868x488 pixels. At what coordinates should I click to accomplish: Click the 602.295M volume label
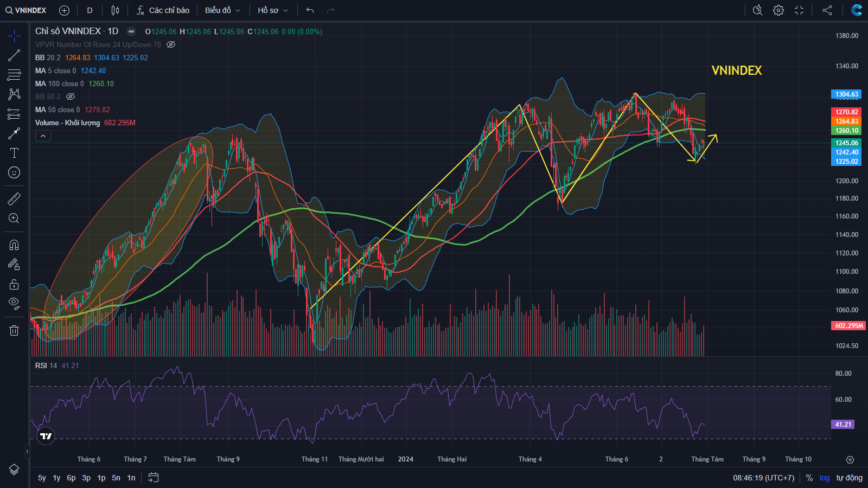(849, 326)
